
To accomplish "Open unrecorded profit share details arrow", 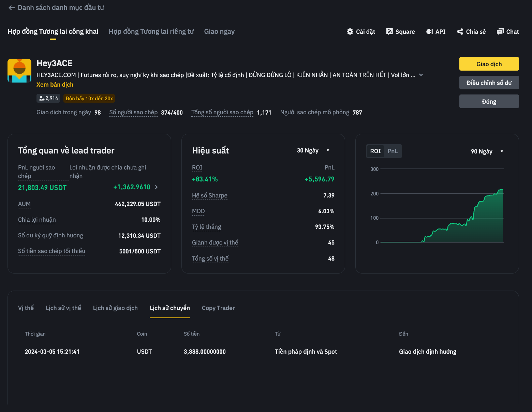I will [x=156, y=187].
